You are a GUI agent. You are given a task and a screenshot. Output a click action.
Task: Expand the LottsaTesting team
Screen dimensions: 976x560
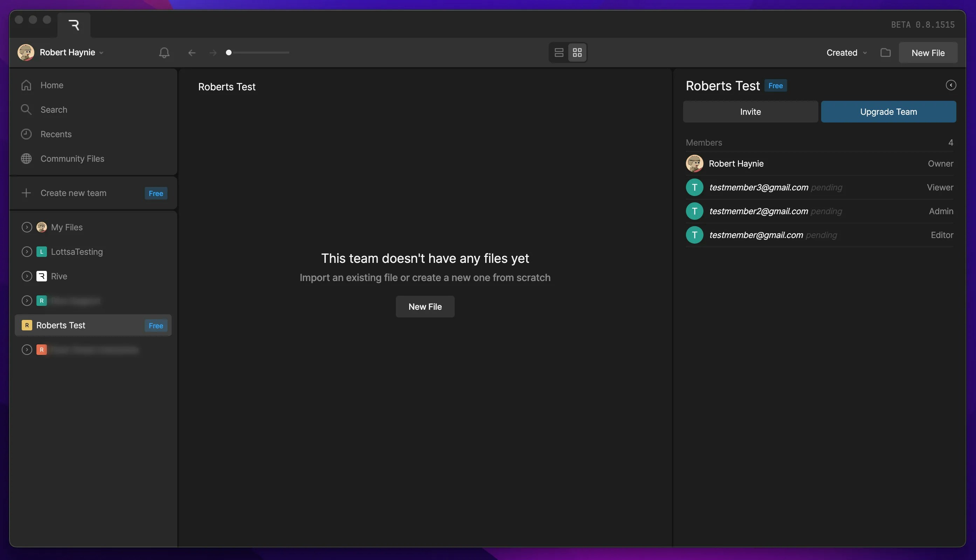pos(27,252)
